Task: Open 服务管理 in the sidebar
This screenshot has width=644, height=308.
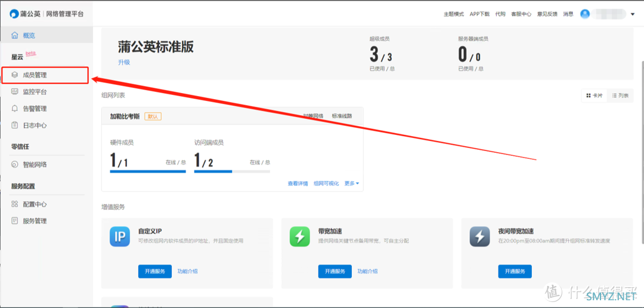Action: (35, 221)
